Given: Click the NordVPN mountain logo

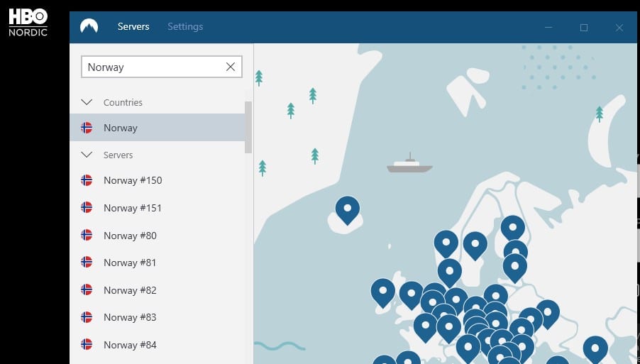Looking at the screenshot, I should 89,26.
